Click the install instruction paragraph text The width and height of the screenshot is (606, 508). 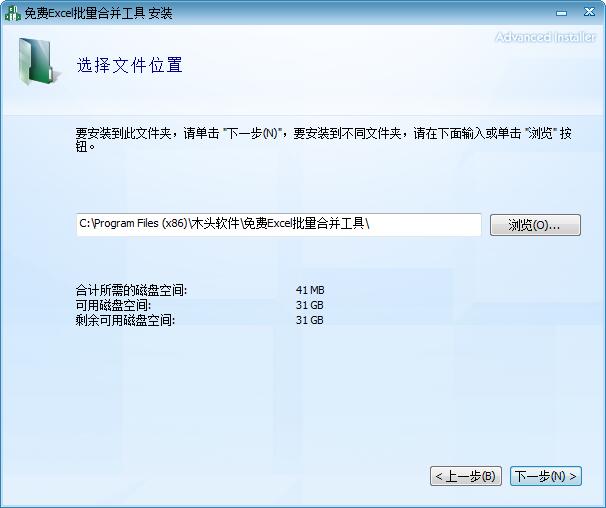point(323,140)
